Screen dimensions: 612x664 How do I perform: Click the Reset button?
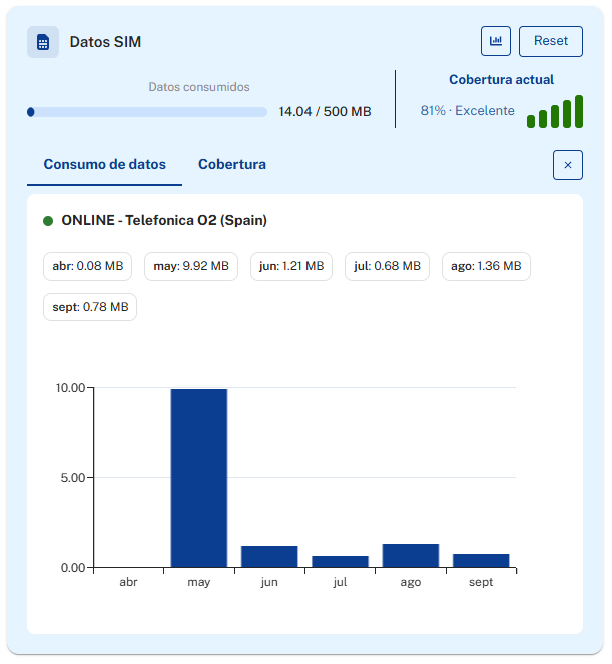click(551, 41)
